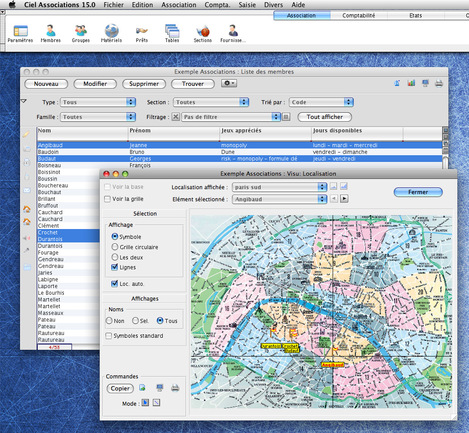Select the arrow pointer Mode icon
Image resolution: width=469 pixels, height=433 pixels.
click(145, 403)
